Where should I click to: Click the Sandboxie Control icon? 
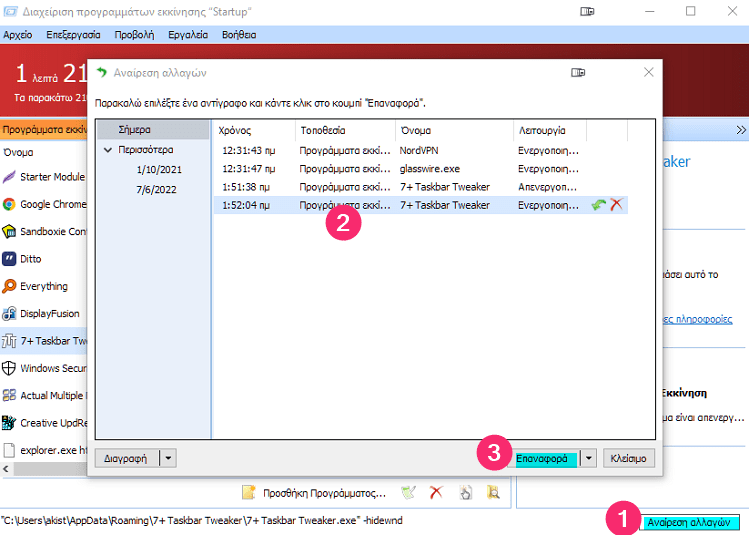pyautogui.click(x=9, y=232)
